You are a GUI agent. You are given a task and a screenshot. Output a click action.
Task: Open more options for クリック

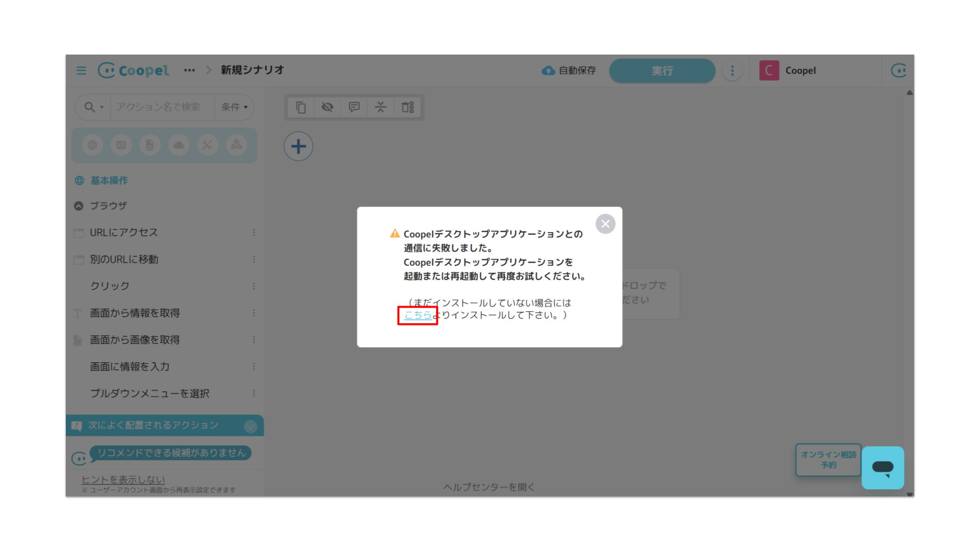pos(254,286)
